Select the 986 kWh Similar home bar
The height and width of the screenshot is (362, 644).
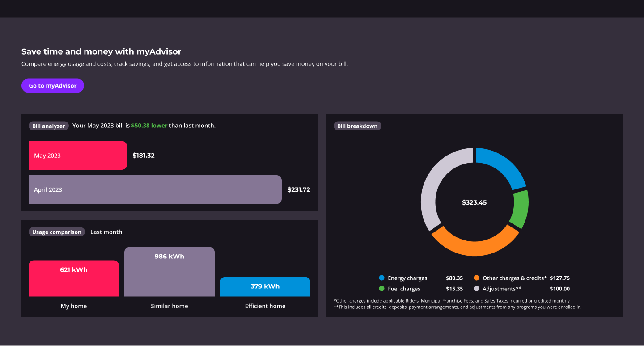click(169, 272)
